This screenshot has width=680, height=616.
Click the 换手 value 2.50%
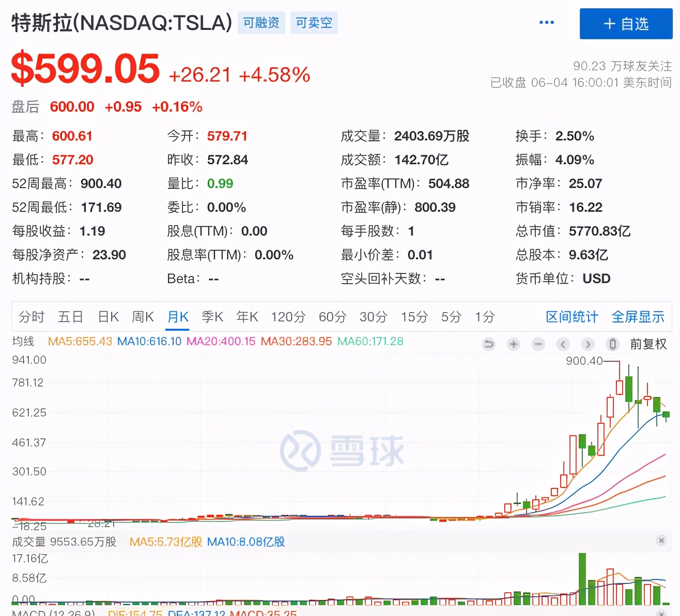point(575,136)
